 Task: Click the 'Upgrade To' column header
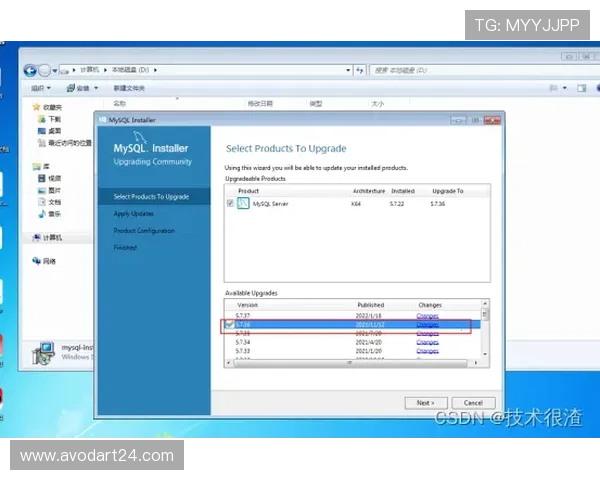tap(448, 191)
